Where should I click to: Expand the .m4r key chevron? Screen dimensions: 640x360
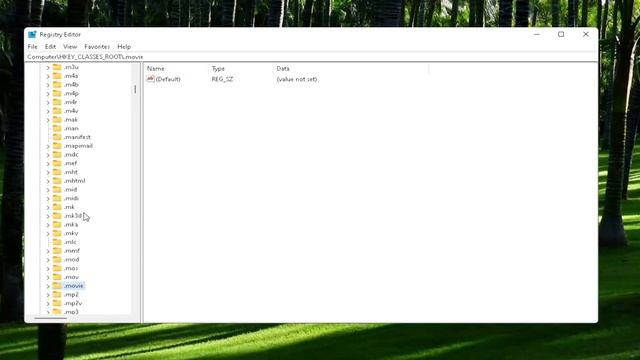[x=48, y=102]
